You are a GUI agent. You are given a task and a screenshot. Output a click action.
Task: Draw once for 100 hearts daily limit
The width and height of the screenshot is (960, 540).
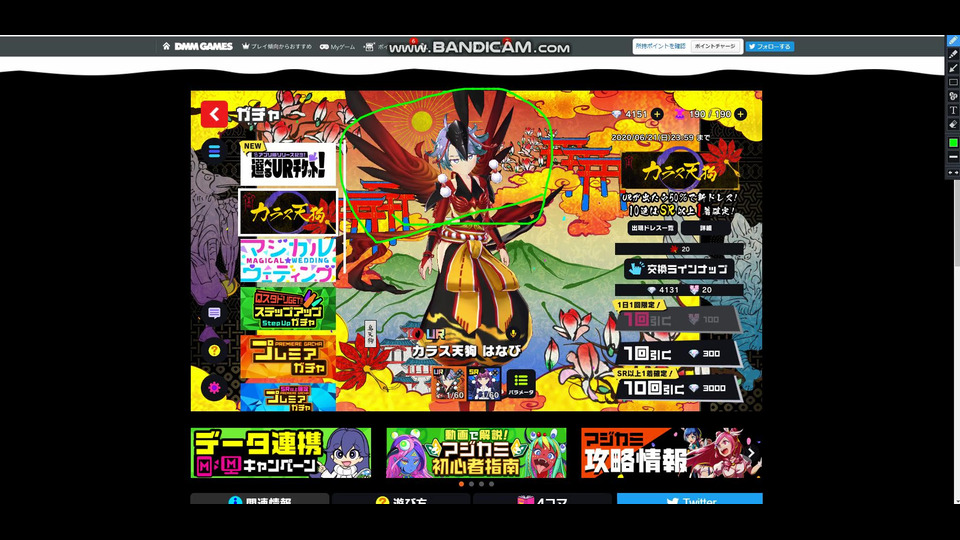point(678,320)
